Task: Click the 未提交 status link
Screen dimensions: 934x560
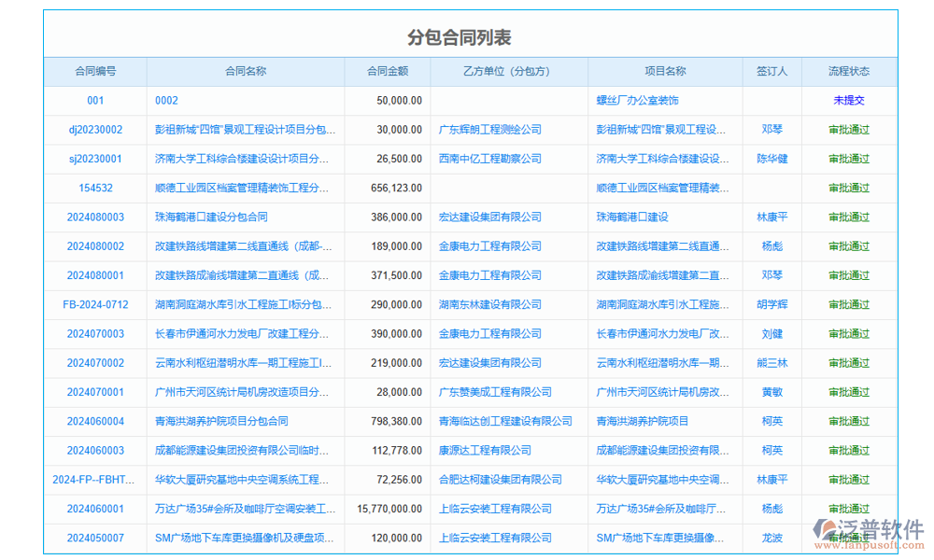Action: 848,101
